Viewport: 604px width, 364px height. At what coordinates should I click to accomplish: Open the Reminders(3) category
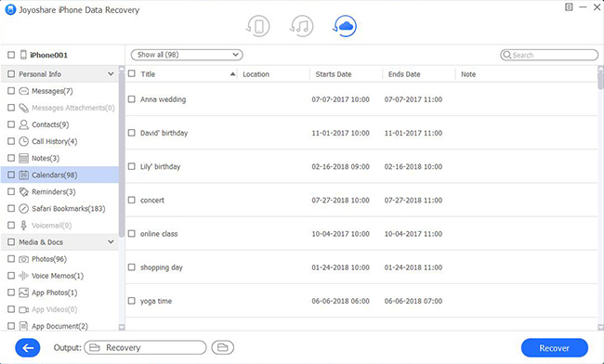54,191
